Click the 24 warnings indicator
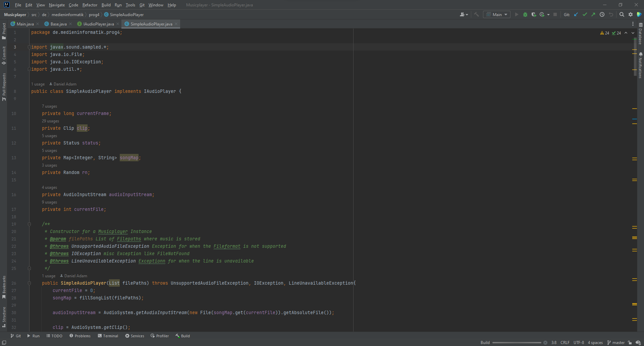 pyautogui.click(x=605, y=33)
